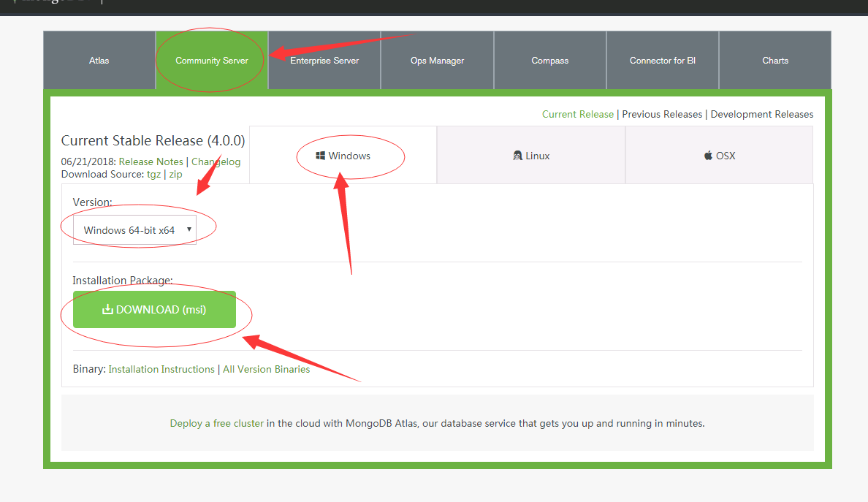Open the Release Notes link
This screenshot has width=868, height=502.
(x=151, y=161)
